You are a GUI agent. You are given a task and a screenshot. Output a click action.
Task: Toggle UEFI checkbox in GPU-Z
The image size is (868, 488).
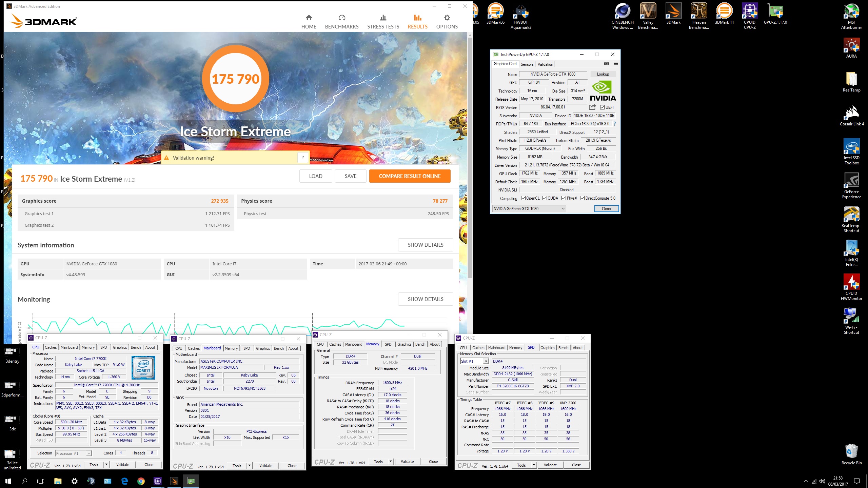click(602, 107)
